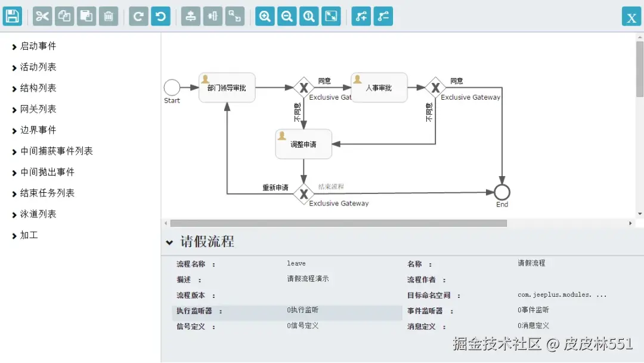Fit the diagram to screen
This screenshot has width=644, height=363.
331,16
